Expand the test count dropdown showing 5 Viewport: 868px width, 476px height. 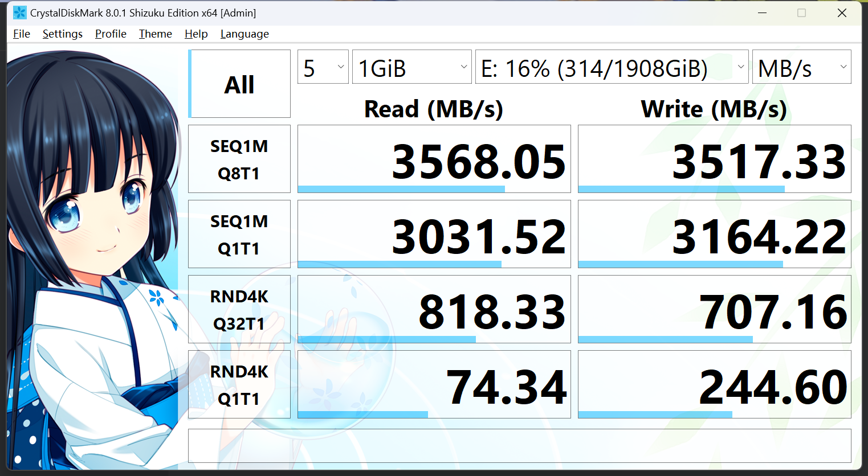pos(323,67)
